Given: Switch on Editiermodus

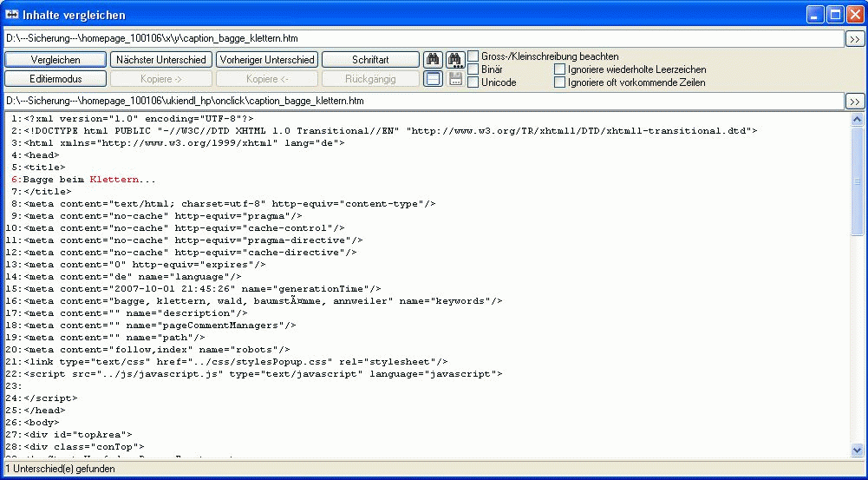Looking at the screenshot, I should point(55,79).
